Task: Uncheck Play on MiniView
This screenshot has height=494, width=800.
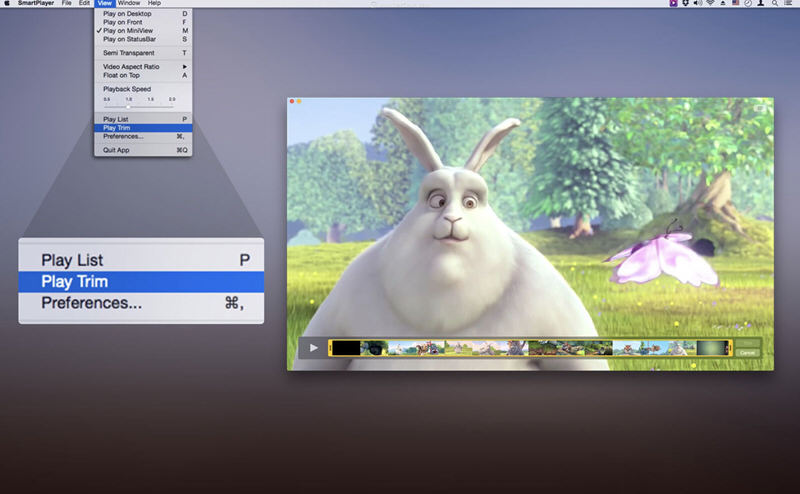Action: (x=143, y=31)
